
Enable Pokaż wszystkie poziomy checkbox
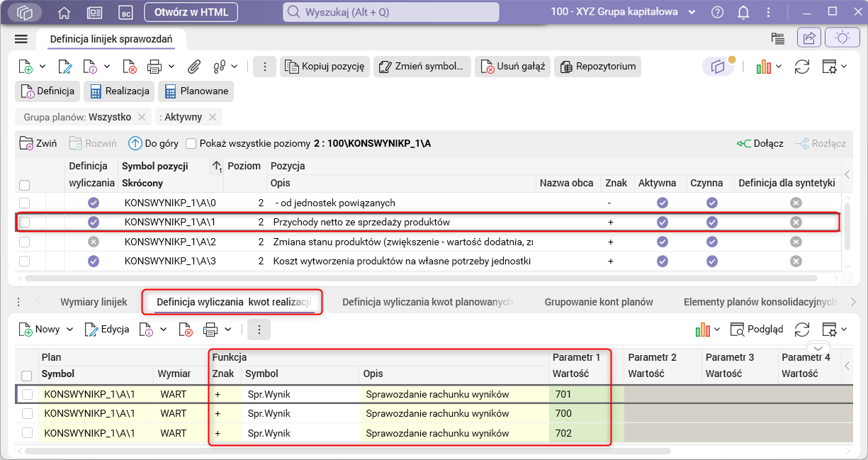[191, 143]
